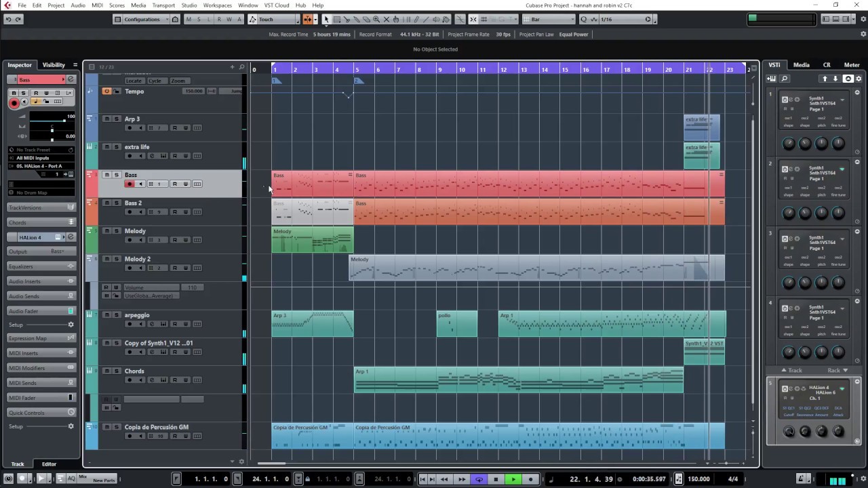Click the green Play transport button
868x488 pixels.
pyautogui.click(x=513, y=479)
